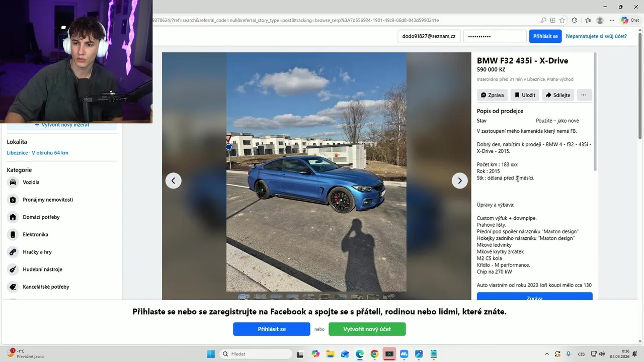Click the blue Zpráva button under the description
Image resolution: width=644 pixels, height=362 pixels.
pyautogui.click(x=534, y=297)
